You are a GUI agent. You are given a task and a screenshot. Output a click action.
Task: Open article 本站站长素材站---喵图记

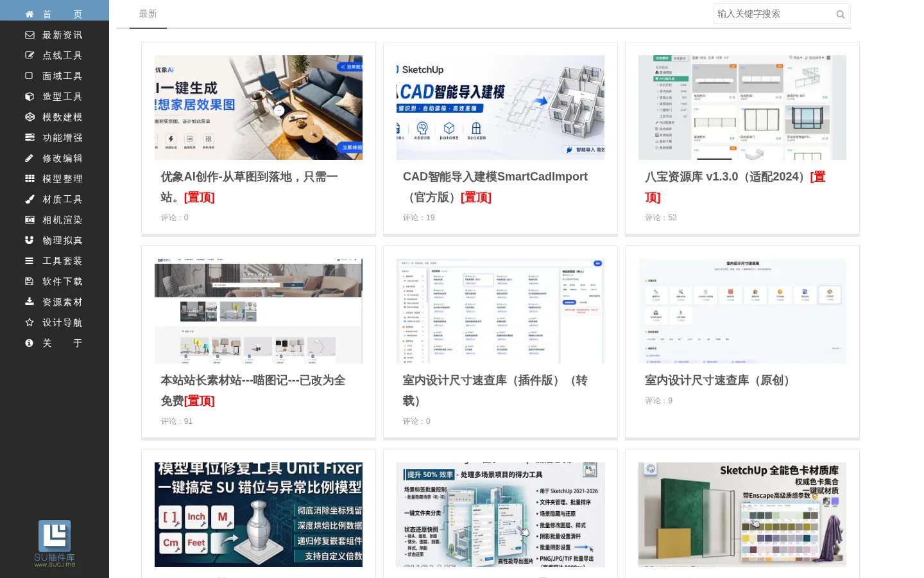pos(253,390)
